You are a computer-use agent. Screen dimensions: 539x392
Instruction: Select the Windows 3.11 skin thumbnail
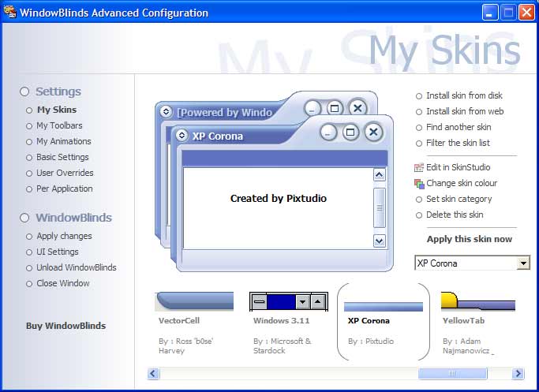point(289,301)
